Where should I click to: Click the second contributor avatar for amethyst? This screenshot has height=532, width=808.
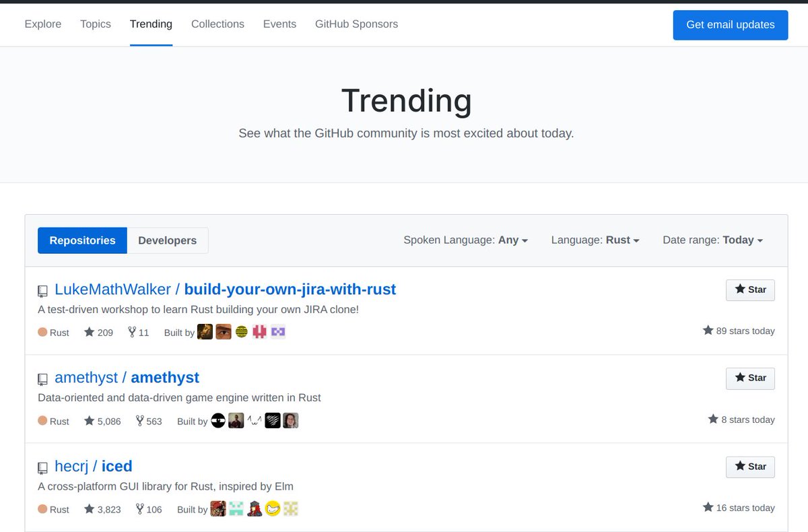(236, 420)
